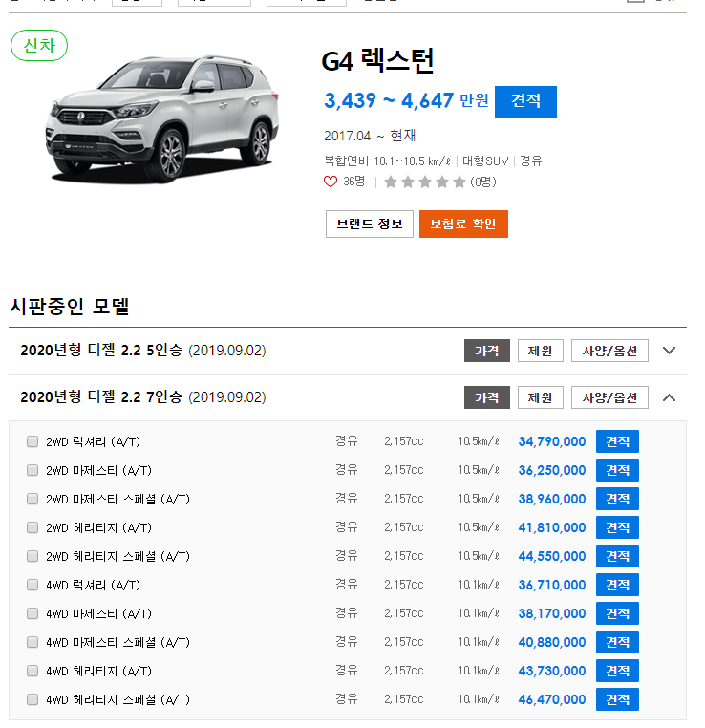Viewport: 705px width, 728px height.
Task: Click the heart favorite icon beside 36명
Action: 330,182
